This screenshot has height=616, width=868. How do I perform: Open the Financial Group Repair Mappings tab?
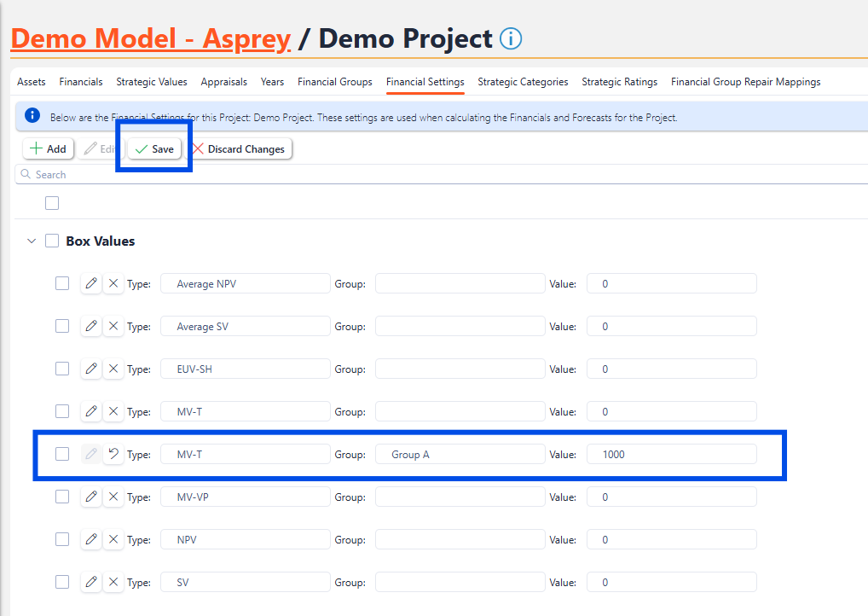(x=745, y=82)
